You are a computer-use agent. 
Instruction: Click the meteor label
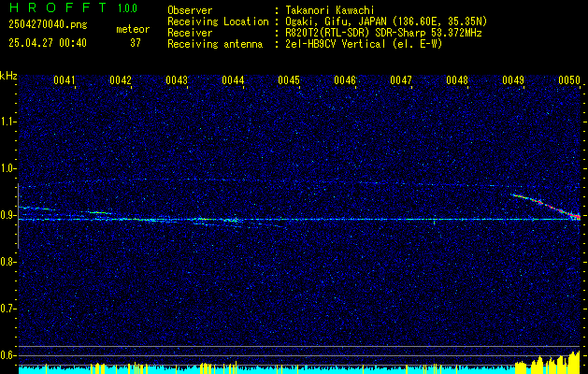pyautogui.click(x=133, y=29)
